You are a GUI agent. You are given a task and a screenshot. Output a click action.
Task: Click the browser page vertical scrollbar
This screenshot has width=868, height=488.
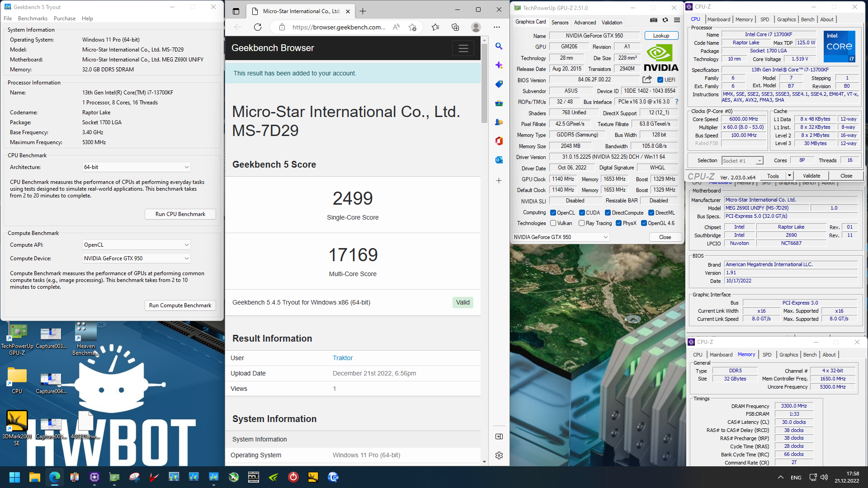[x=484, y=84]
